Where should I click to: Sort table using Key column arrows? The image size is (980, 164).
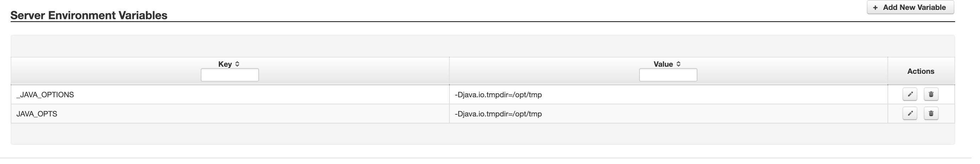(237, 64)
